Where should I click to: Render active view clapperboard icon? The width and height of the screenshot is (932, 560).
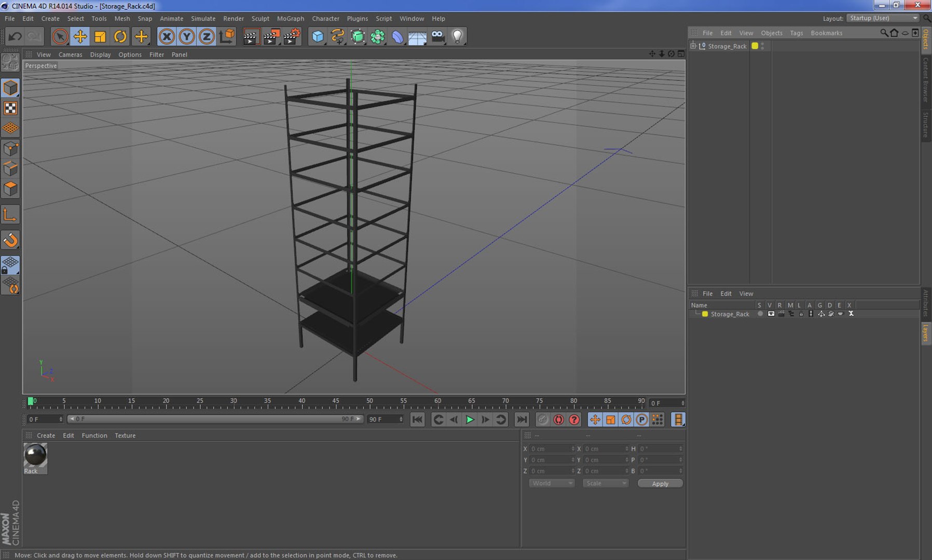pyautogui.click(x=251, y=36)
